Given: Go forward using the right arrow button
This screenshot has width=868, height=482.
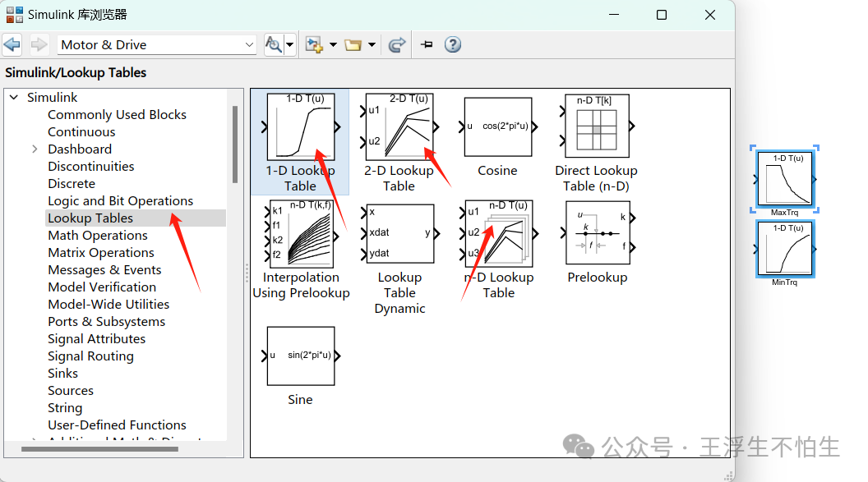Looking at the screenshot, I should [39, 44].
